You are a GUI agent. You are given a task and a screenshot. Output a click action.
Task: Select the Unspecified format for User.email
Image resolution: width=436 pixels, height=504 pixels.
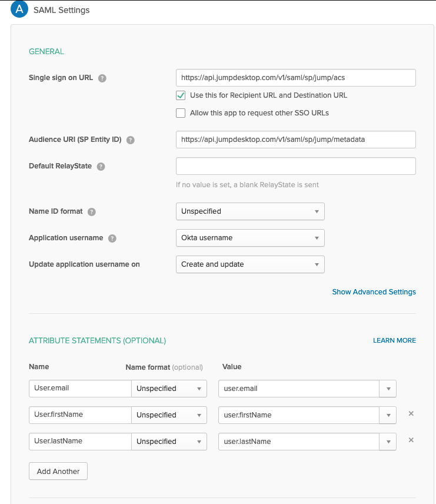click(169, 389)
